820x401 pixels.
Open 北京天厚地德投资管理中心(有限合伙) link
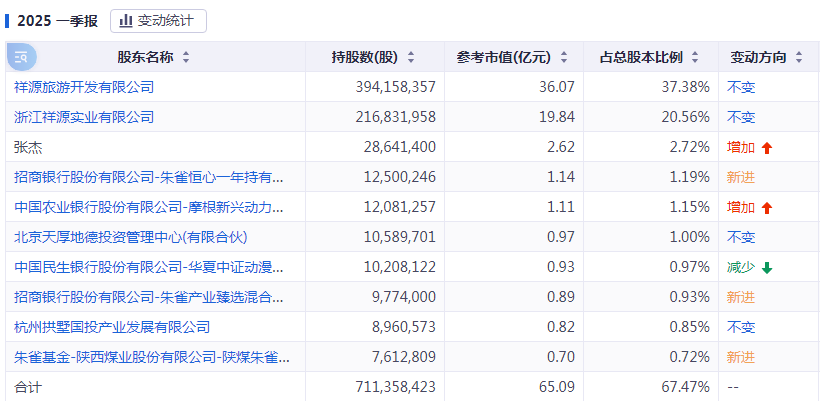pyautogui.click(x=131, y=237)
